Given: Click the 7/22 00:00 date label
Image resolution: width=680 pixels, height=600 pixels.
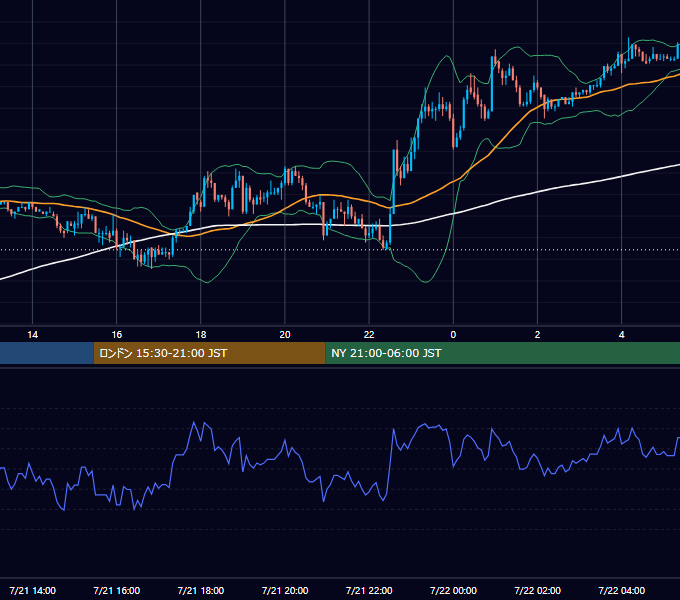Looking at the screenshot, I should (x=453, y=590).
